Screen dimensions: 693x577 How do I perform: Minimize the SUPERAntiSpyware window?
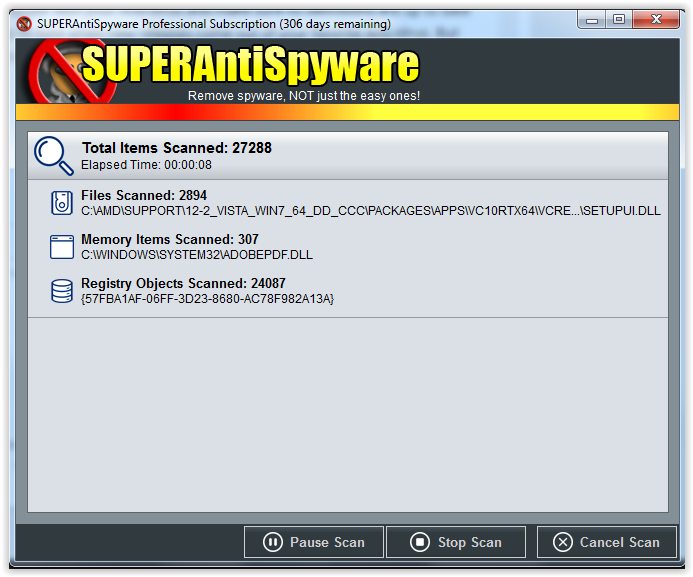coord(592,20)
